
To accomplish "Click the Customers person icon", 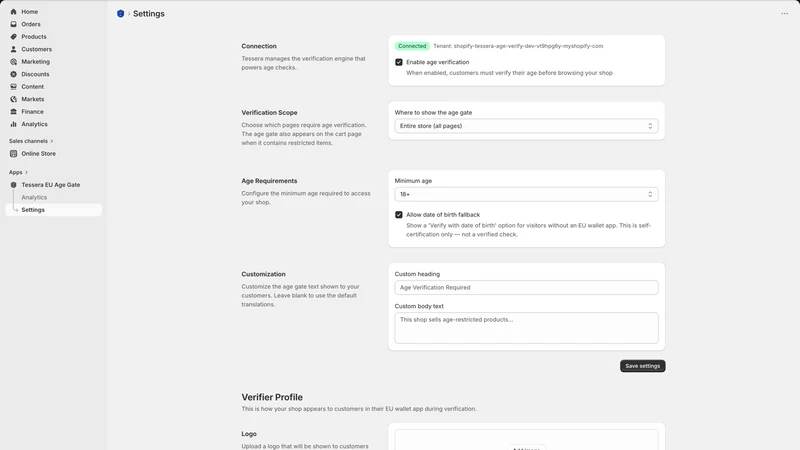I will coord(13,49).
